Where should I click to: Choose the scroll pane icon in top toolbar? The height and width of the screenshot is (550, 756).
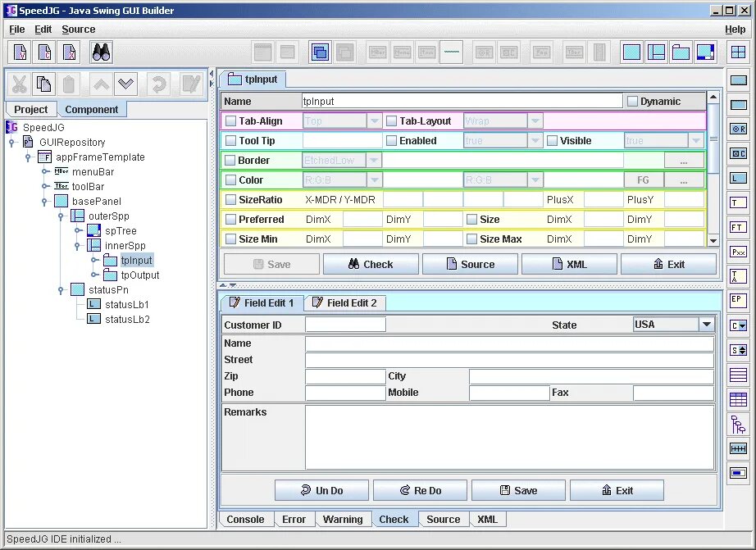[705, 52]
